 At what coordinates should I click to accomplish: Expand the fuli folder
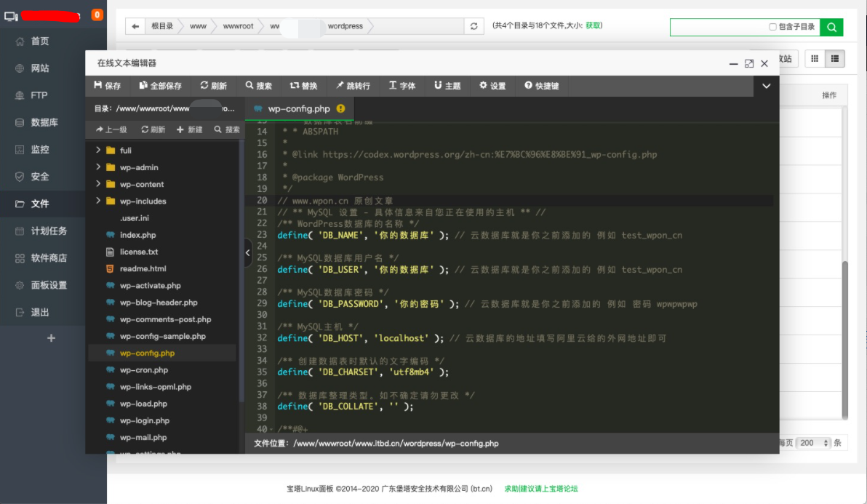pos(98,150)
